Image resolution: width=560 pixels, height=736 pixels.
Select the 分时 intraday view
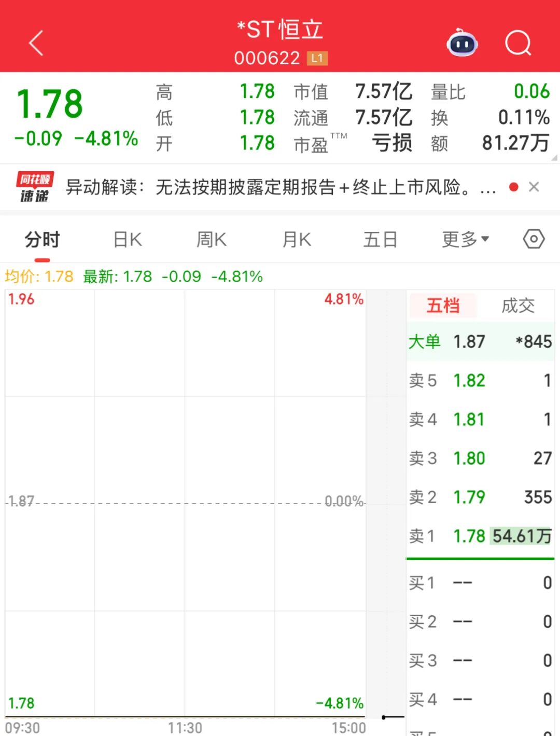(x=42, y=239)
